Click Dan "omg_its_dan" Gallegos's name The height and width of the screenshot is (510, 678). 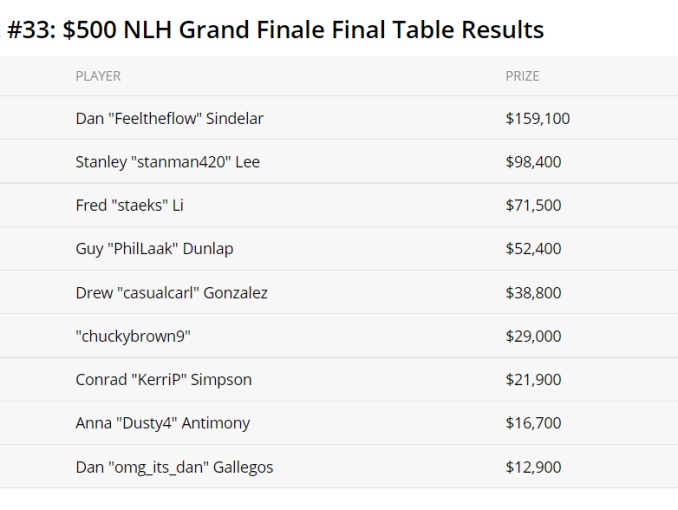pyautogui.click(x=174, y=467)
